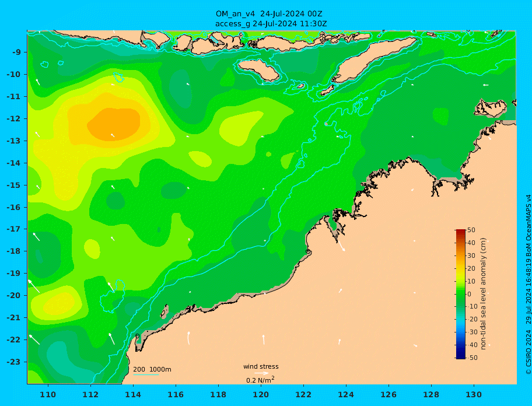Click the colour scale value -50
Viewport: 532px width, 406px height.
(x=472, y=358)
